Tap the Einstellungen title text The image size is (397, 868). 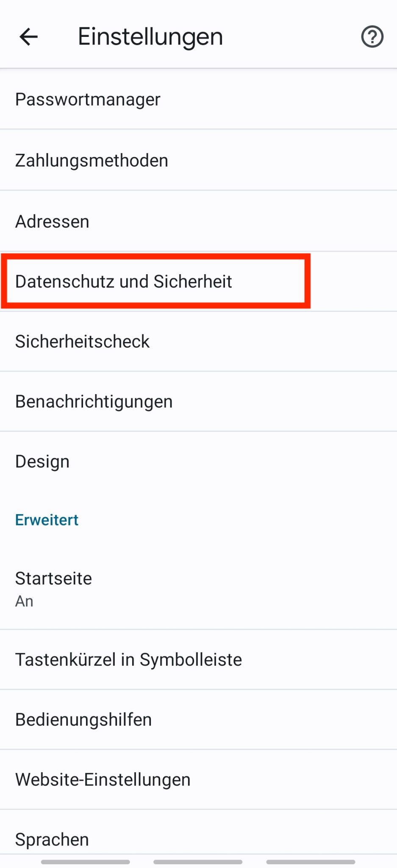tap(150, 36)
